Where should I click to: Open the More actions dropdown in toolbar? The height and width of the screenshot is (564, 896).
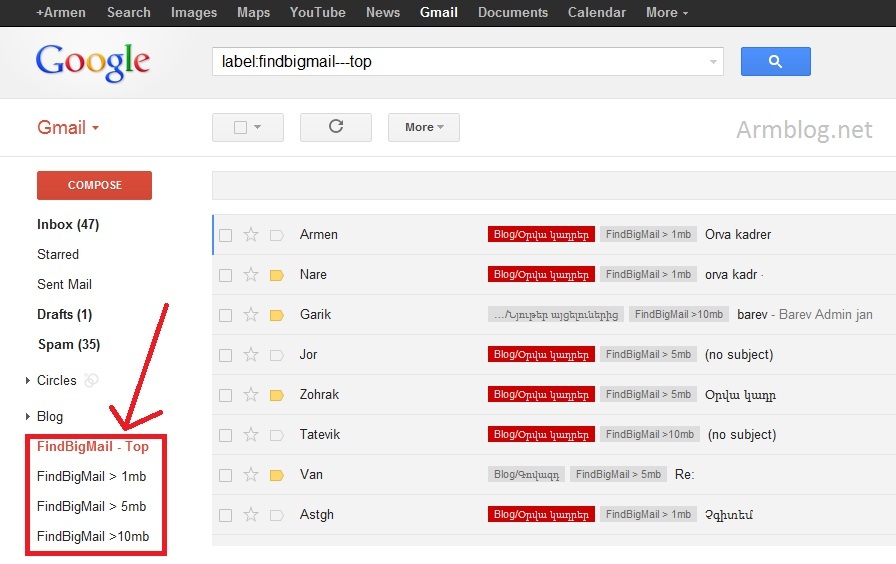pyautogui.click(x=424, y=127)
